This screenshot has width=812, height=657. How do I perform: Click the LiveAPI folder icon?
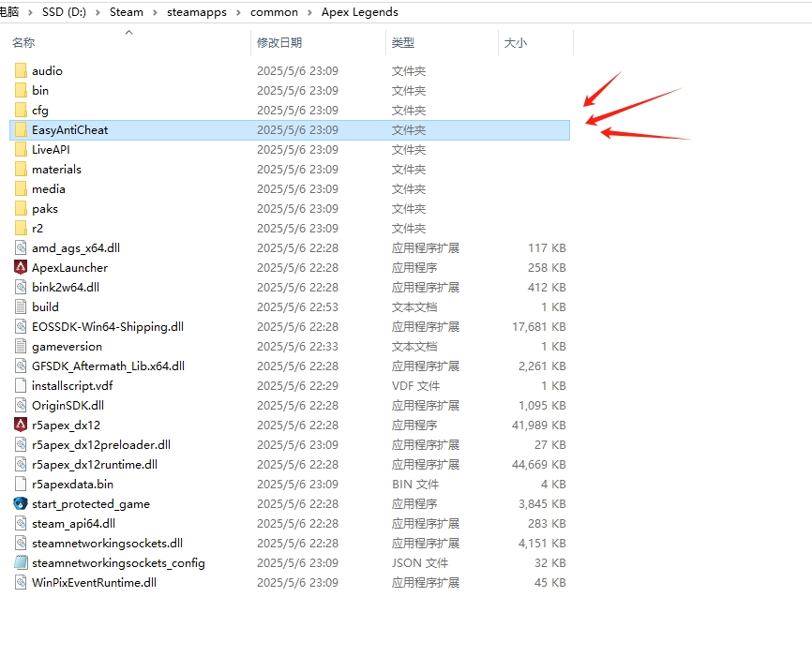21,150
